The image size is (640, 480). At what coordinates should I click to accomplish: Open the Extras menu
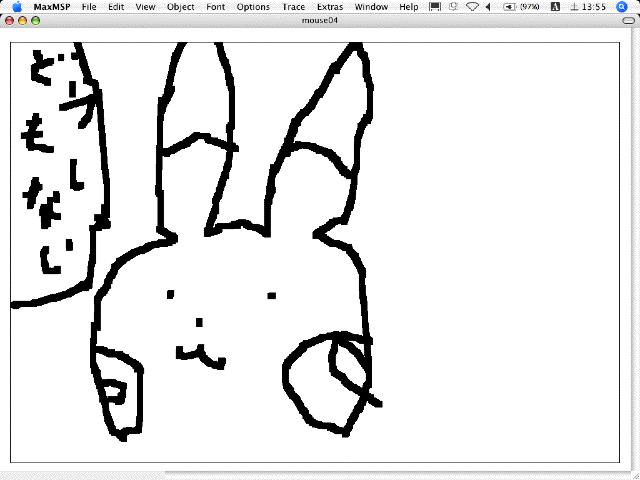pos(329,7)
